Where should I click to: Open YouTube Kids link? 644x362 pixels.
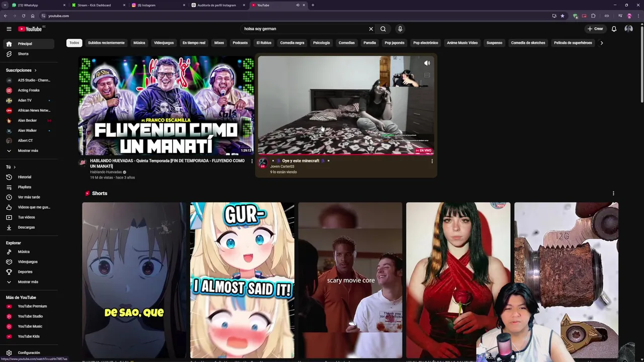coord(28,336)
